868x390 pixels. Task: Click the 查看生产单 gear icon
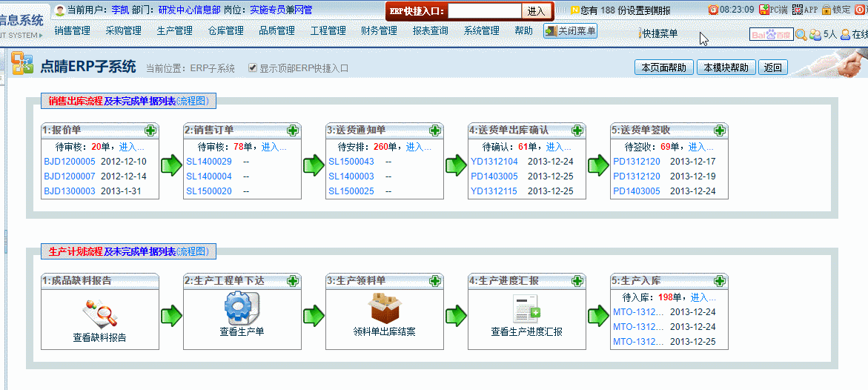[242, 307]
